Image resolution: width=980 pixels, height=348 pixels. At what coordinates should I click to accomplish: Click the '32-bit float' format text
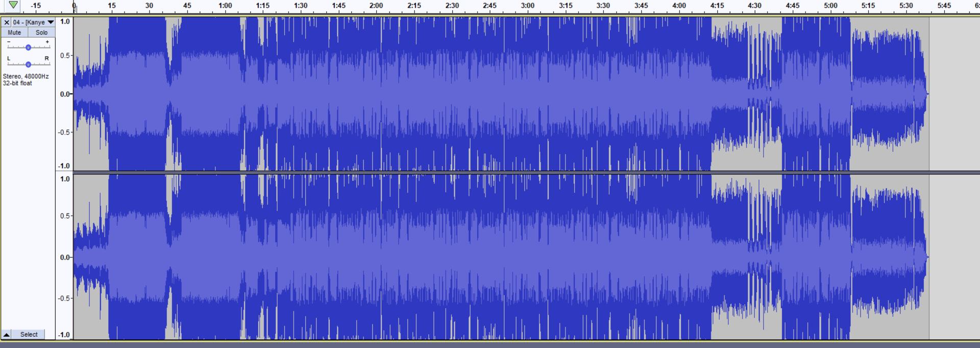click(17, 83)
